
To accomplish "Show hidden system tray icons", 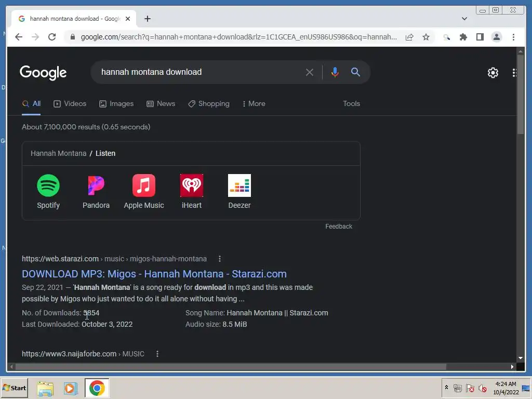I will click(446, 388).
